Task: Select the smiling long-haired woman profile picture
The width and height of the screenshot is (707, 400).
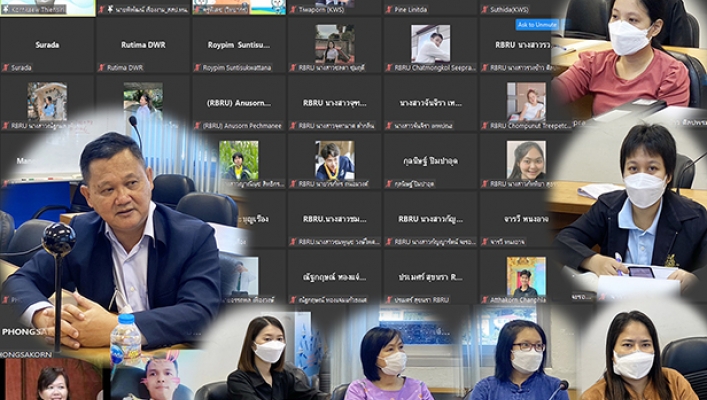Action: click(x=526, y=160)
